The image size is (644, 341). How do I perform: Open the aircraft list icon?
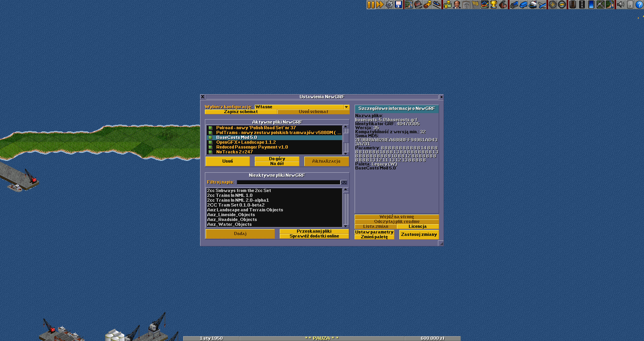(x=542, y=4)
